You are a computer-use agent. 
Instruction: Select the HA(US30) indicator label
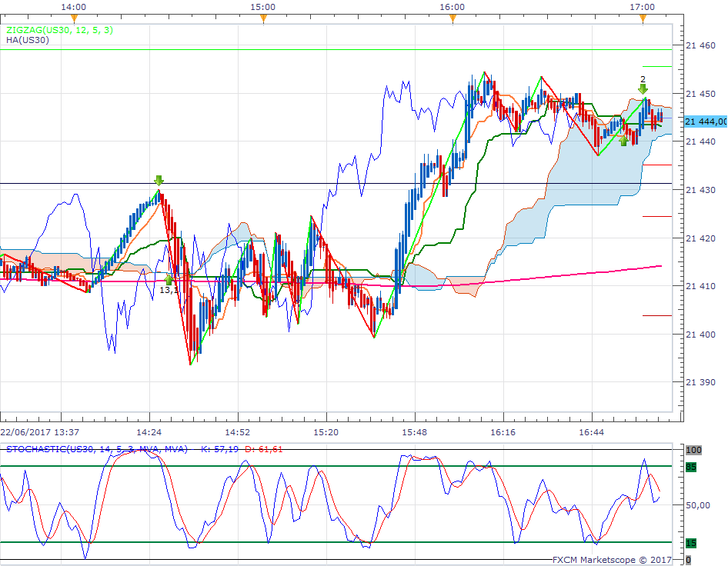point(28,40)
